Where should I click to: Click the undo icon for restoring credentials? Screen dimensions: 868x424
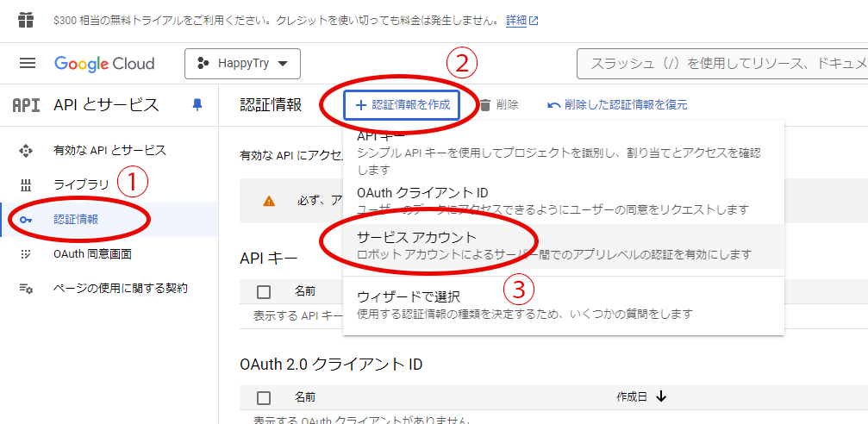click(553, 105)
